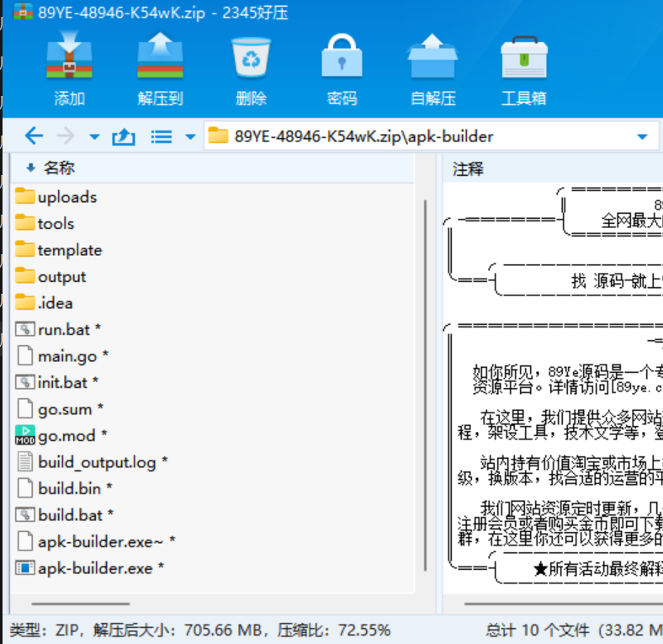Viewport: 663px width, 644px height.
Task: Click the file list horizontal scrollbar
Action: (80, 604)
